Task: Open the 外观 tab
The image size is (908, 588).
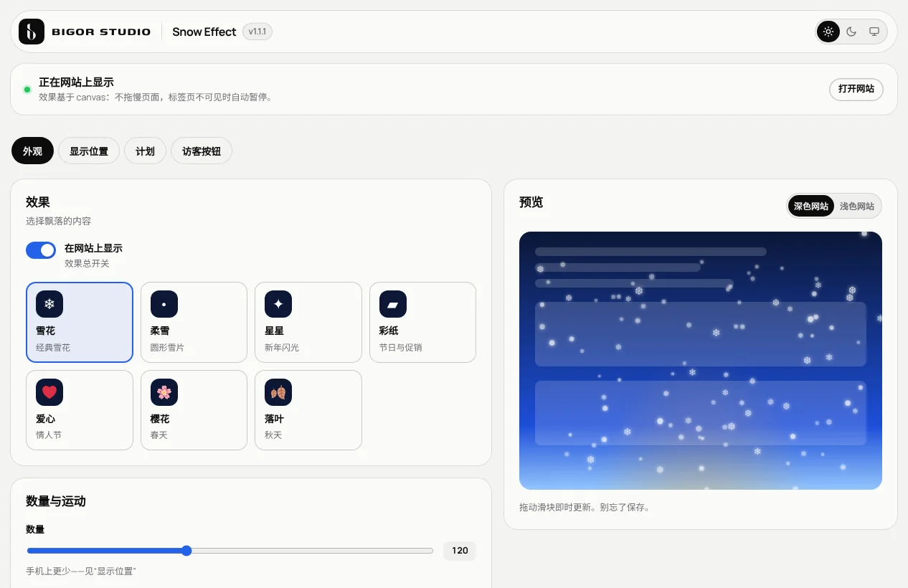Action: pos(32,151)
